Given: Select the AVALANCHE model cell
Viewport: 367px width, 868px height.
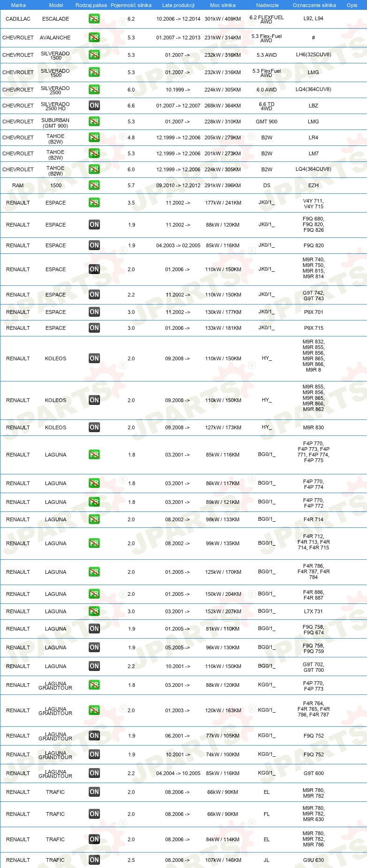Looking at the screenshot, I should [55, 38].
